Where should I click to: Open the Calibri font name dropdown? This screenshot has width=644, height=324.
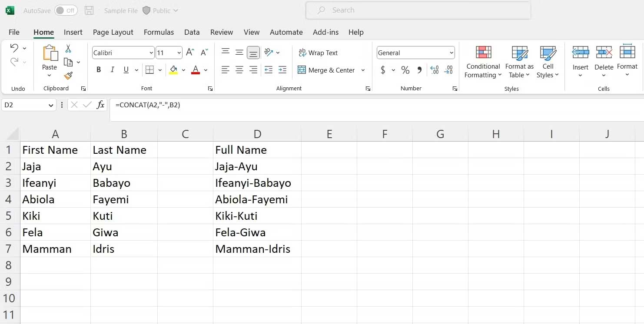coord(151,53)
